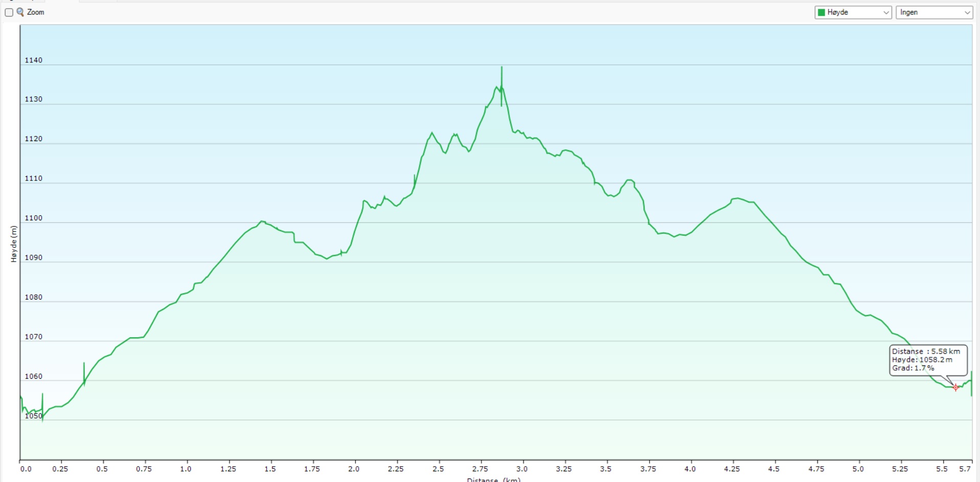Click the 4.25 tick label on the distance axis
980x482 pixels.
pyautogui.click(x=731, y=469)
